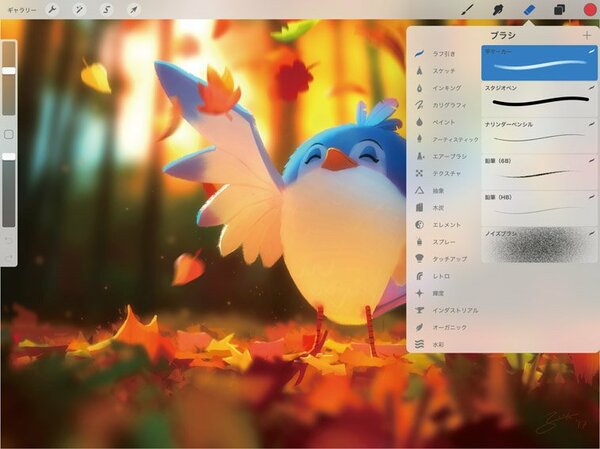Select the ノイズブラシ brush
This screenshot has width=600, height=449.
coord(540,245)
